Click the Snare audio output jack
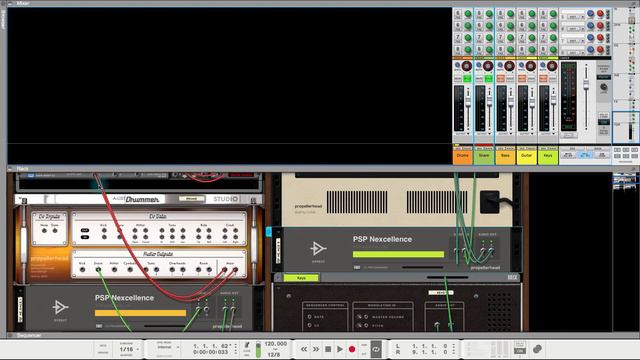This screenshot has height=360, width=640. click(98, 269)
